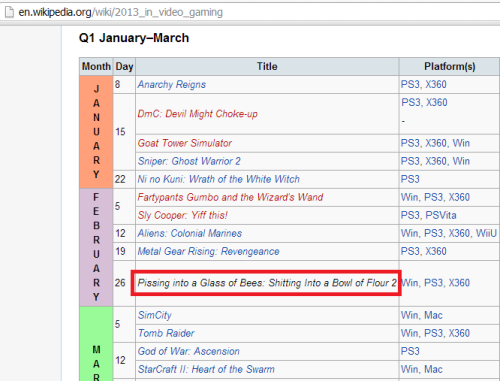Open the Goat Tower Simulator link
Viewport: 500px width, 381px height.
(185, 143)
